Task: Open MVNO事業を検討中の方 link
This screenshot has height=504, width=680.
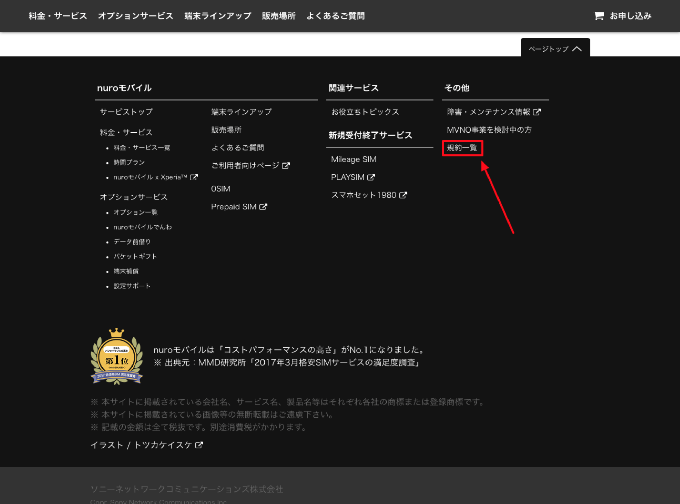Action: click(x=489, y=130)
